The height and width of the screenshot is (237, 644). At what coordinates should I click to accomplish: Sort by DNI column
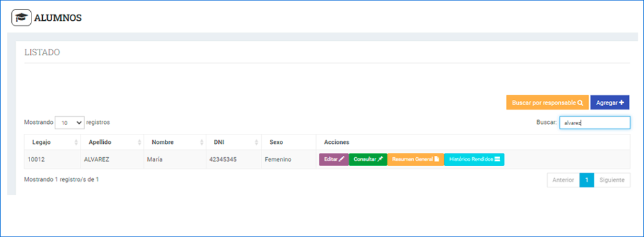pos(233,142)
